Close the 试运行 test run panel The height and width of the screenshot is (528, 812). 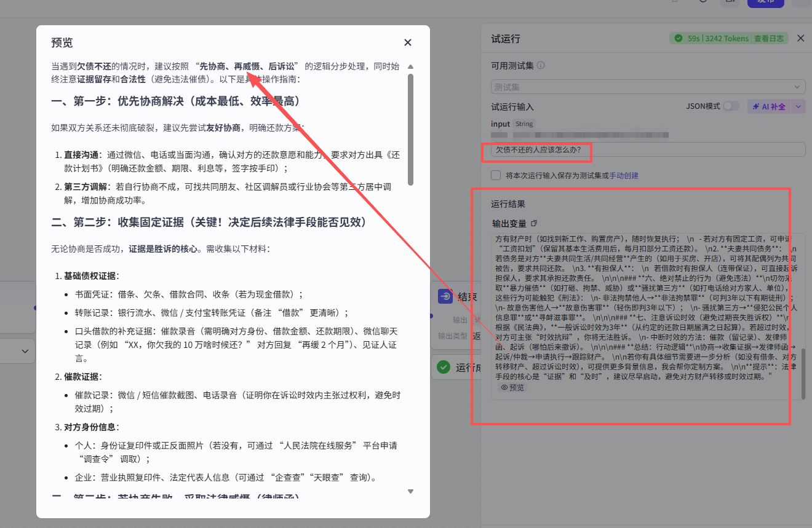pyautogui.click(x=800, y=38)
